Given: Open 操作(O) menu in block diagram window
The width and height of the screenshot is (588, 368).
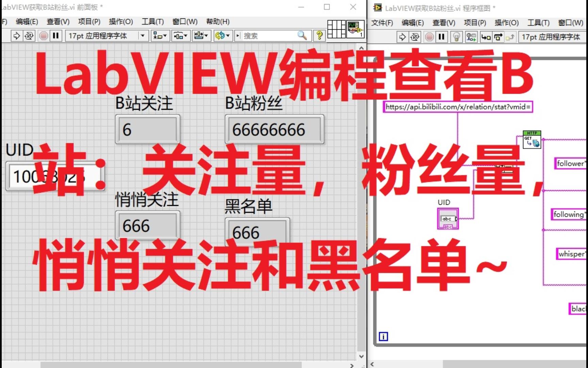Looking at the screenshot, I should tap(507, 23).
